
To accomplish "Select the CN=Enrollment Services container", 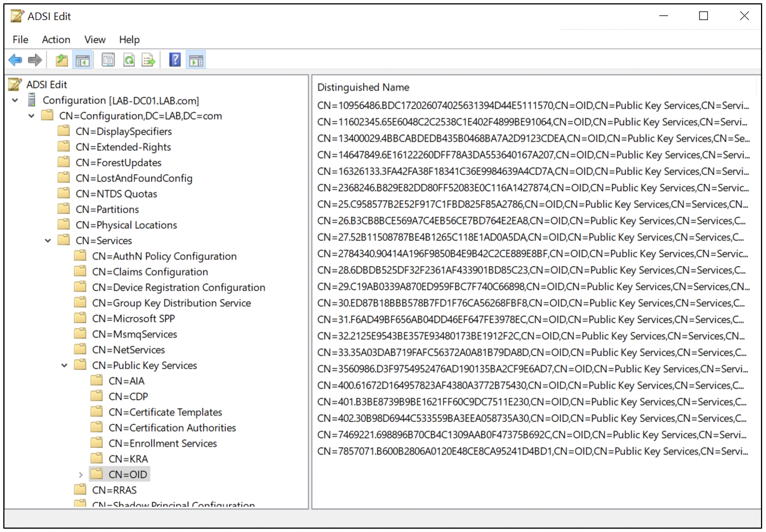I will [x=162, y=443].
